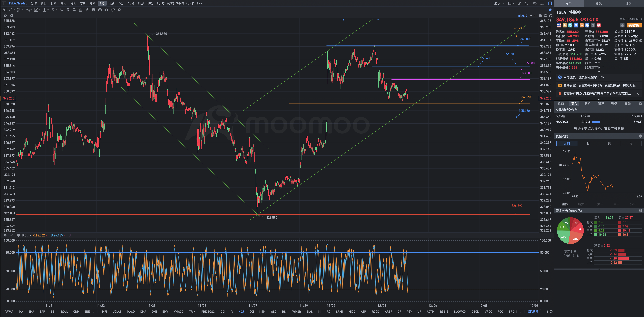Toggle drawings visibility with eye icon
The image size is (644, 317).
[93, 10]
